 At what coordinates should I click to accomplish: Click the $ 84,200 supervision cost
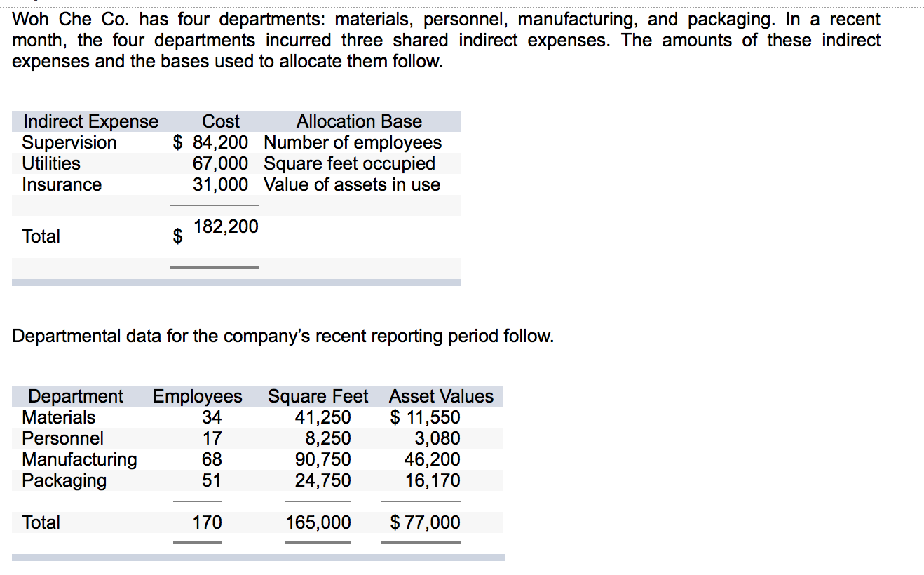(210, 142)
